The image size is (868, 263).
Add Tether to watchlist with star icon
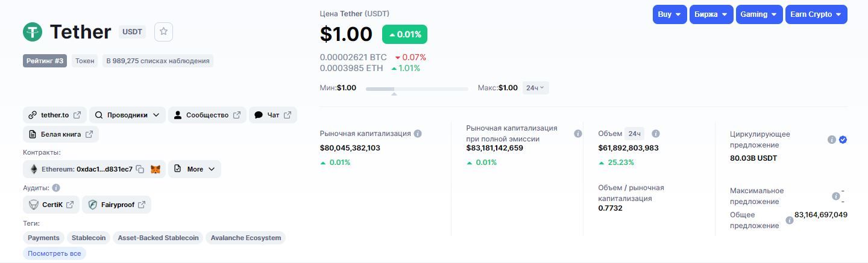click(163, 32)
